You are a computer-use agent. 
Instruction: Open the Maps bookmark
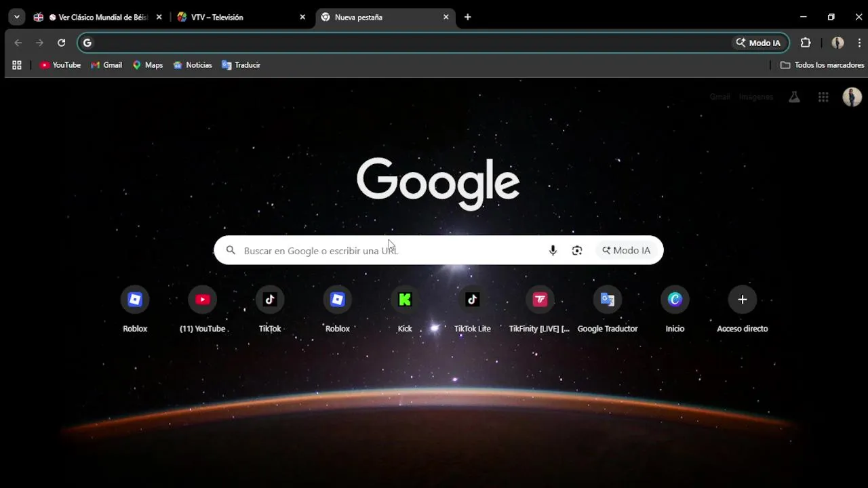coord(148,65)
